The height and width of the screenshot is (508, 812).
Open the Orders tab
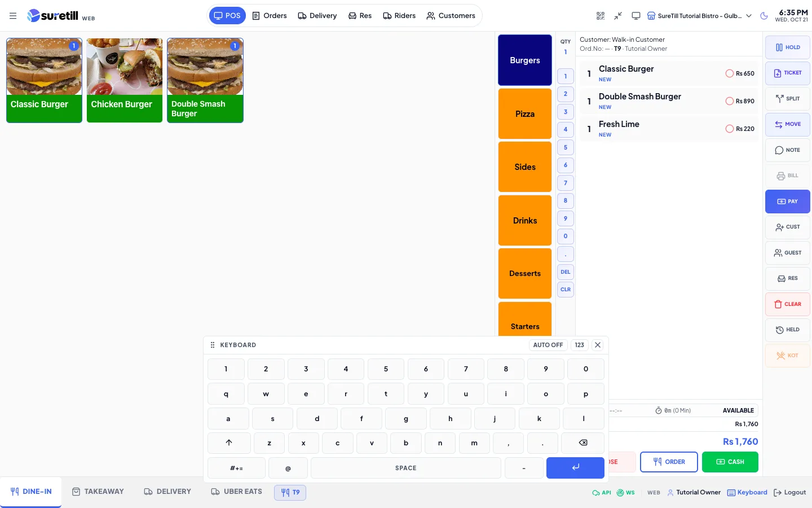(x=270, y=16)
